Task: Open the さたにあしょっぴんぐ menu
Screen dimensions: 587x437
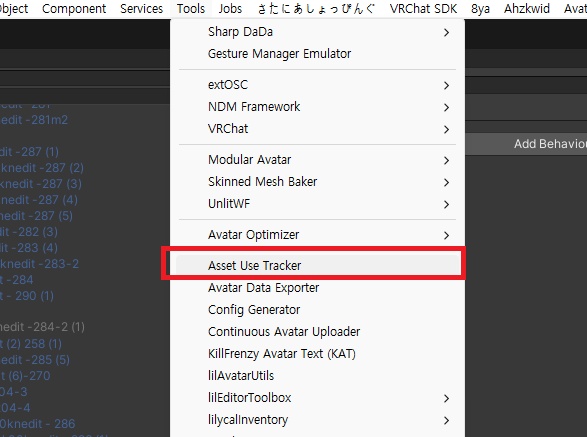Action: tap(316, 9)
